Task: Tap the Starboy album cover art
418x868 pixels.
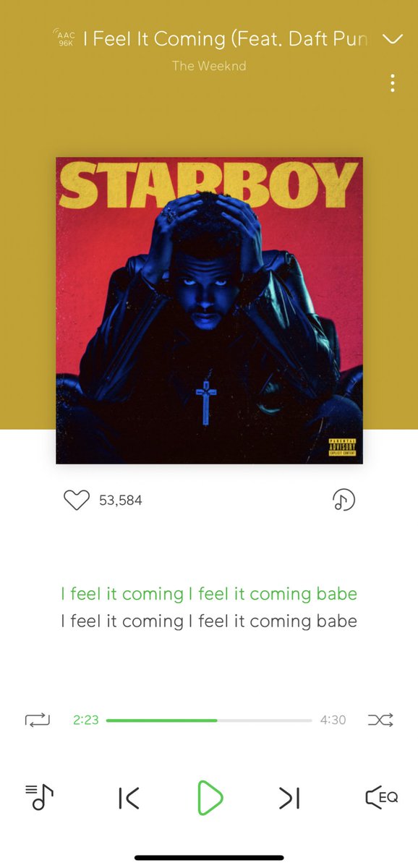Action: tap(209, 310)
